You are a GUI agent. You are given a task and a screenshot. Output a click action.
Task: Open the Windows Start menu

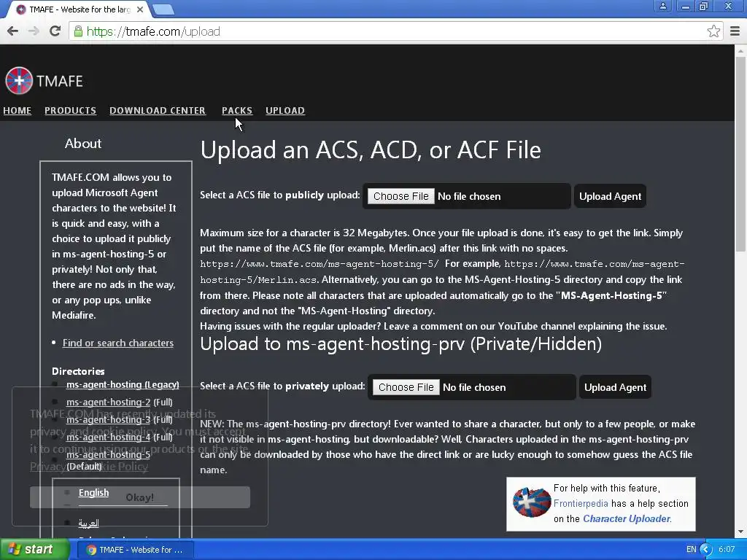point(34,549)
